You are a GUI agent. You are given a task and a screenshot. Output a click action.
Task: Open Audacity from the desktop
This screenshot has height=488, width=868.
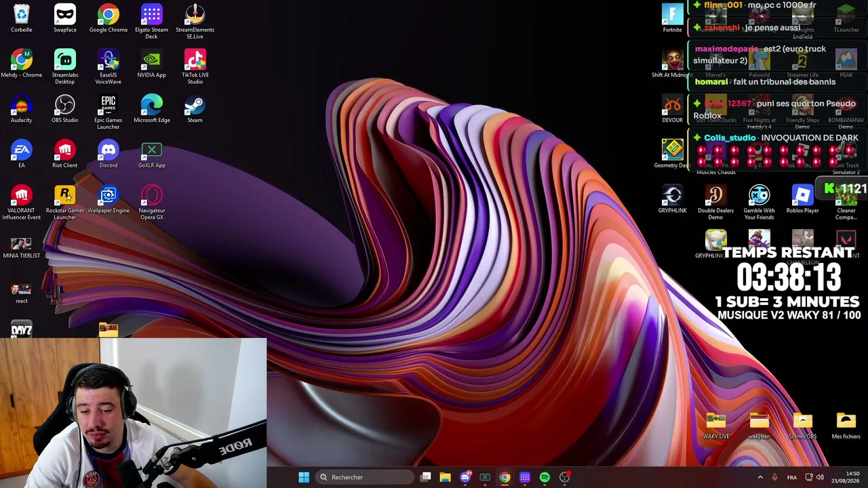point(21,109)
